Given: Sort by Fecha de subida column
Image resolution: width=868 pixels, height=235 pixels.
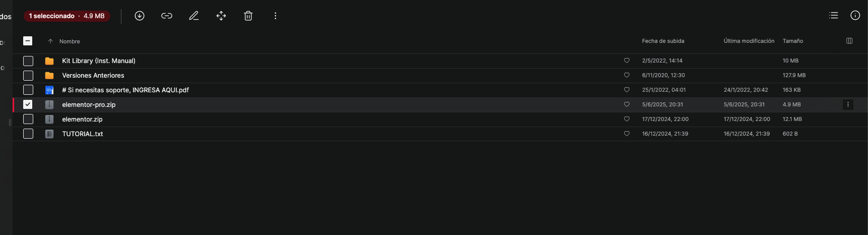Looking at the screenshot, I should click(663, 41).
